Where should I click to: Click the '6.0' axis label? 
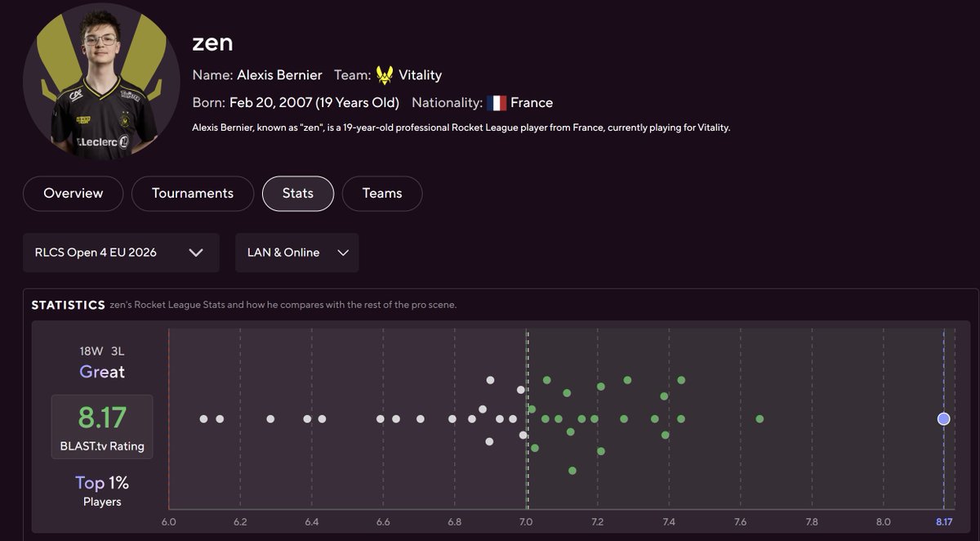tap(168, 521)
